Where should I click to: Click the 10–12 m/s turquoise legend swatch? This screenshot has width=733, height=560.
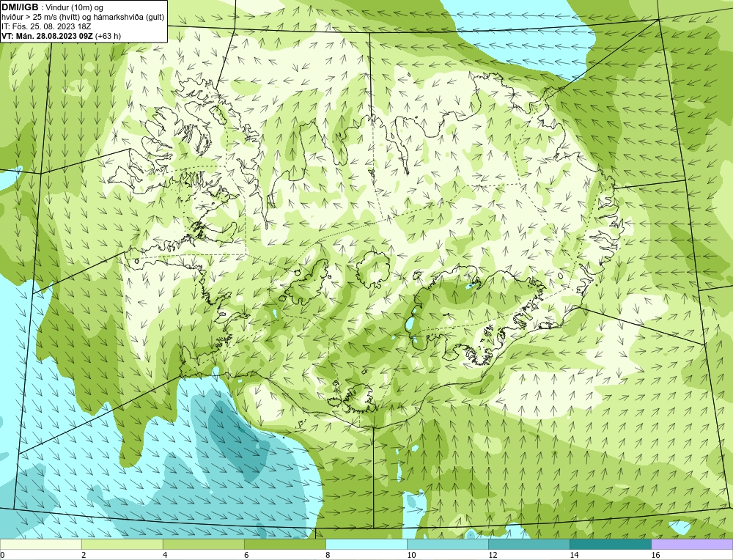point(447,544)
